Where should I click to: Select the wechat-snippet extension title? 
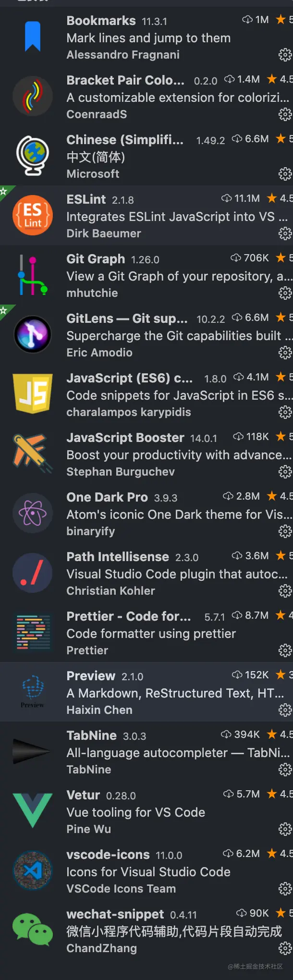[115, 914]
